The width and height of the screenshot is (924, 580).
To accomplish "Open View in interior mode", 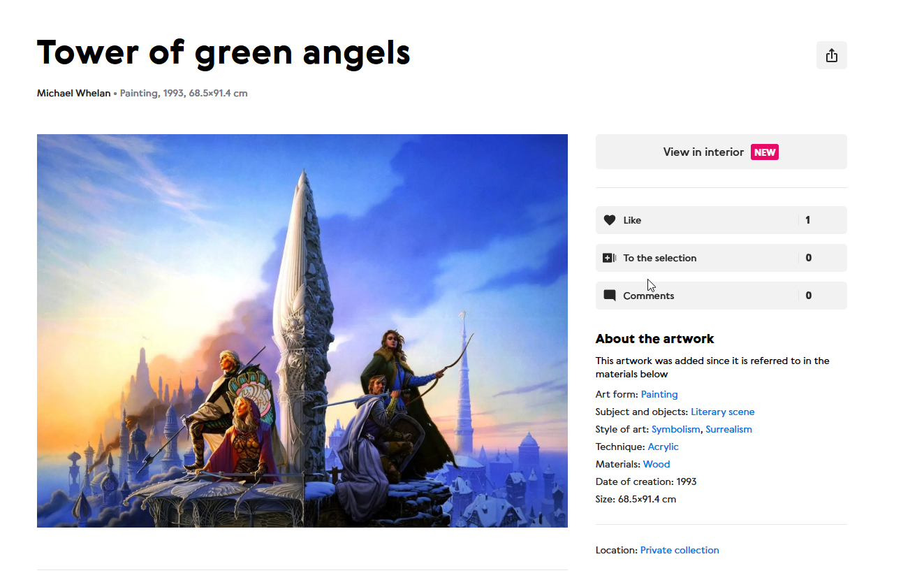I will [721, 152].
